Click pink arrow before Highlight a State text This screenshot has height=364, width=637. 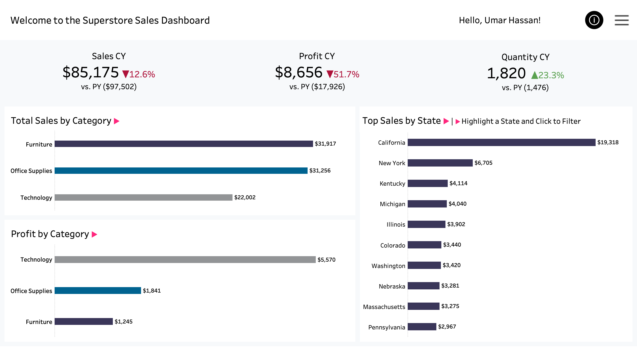pos(458,122)
